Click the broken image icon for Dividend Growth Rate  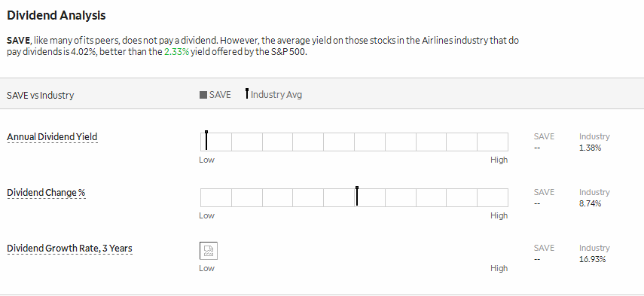tap(209, 250)
